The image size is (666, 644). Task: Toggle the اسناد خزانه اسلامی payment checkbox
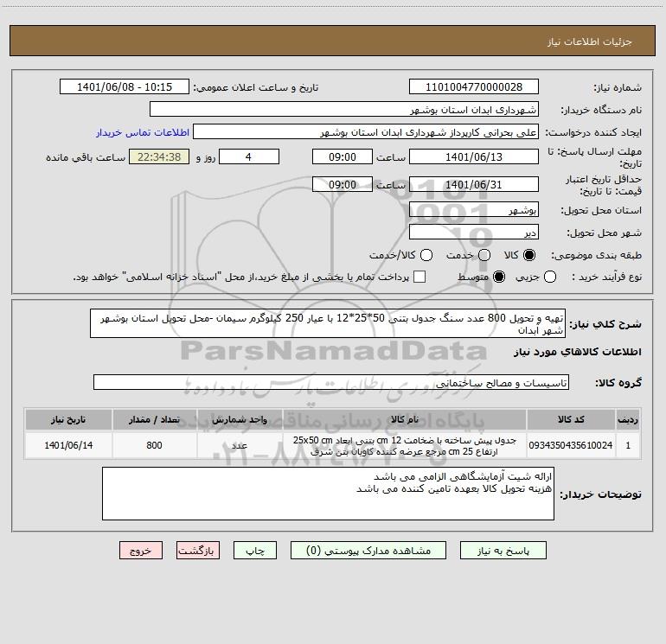click(419, 277)
